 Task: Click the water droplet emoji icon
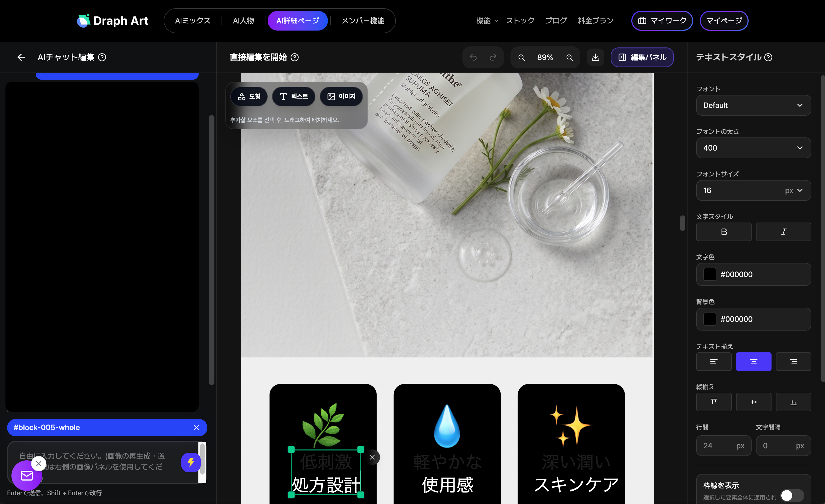[x=447, y=426]
